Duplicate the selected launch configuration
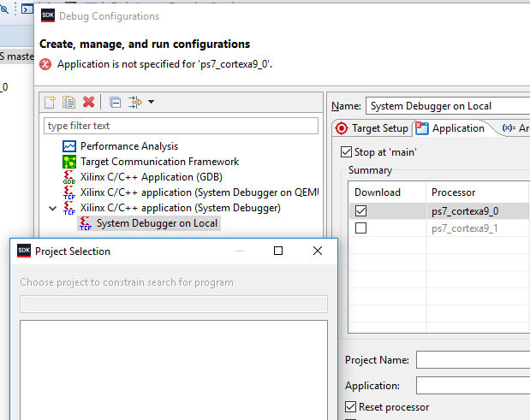Viewport: 530px width, 420px height. tap(69, 102)
